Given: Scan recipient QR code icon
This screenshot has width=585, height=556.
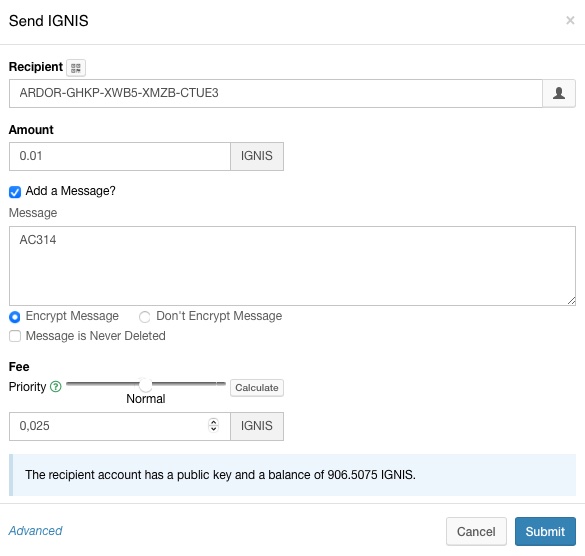Looking at the screenshot, I should click(76, 68).
